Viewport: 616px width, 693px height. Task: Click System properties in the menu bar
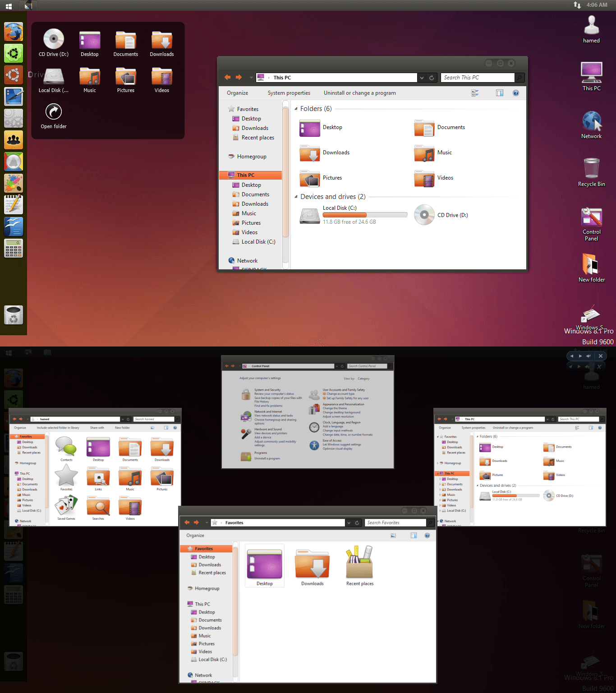[289, 93]
